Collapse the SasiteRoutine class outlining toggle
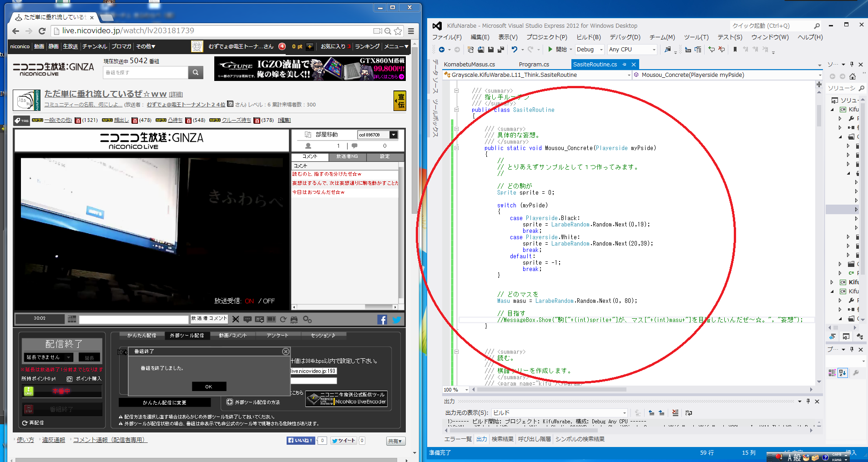This screenshot has height=462, width=868. tap(456, 110)
